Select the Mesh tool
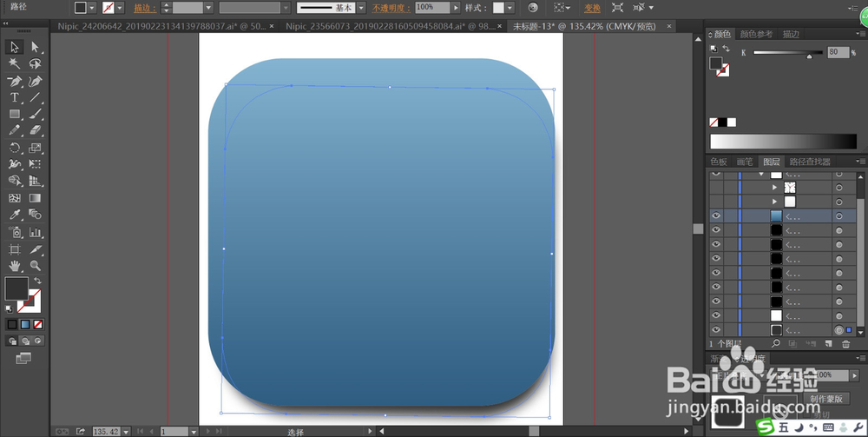This screenshot has height=437, width=868. [x=15, y=198]
